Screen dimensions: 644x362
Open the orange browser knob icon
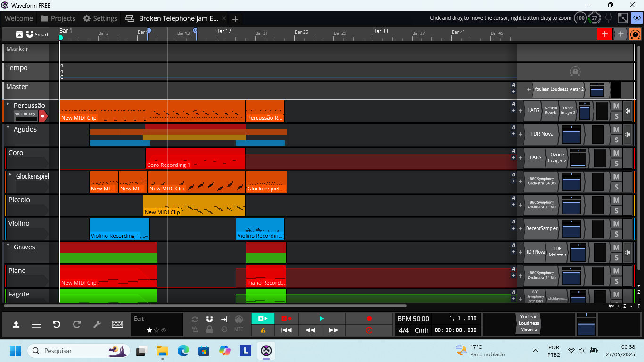635,34
